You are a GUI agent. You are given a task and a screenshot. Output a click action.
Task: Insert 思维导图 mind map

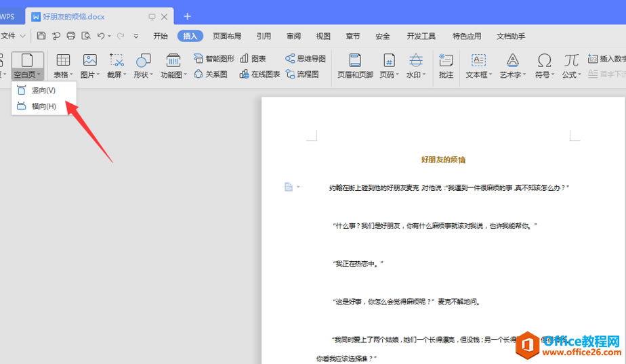(306, 59)
